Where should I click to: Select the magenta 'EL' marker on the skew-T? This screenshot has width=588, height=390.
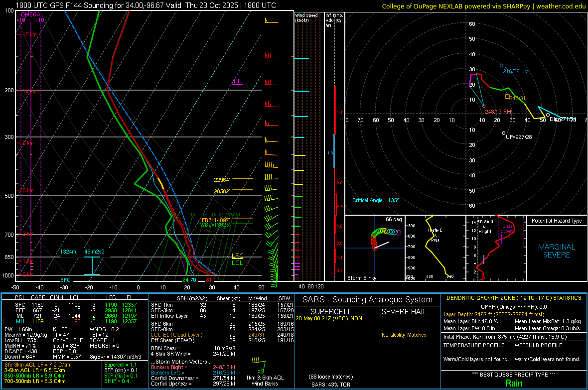237,81
